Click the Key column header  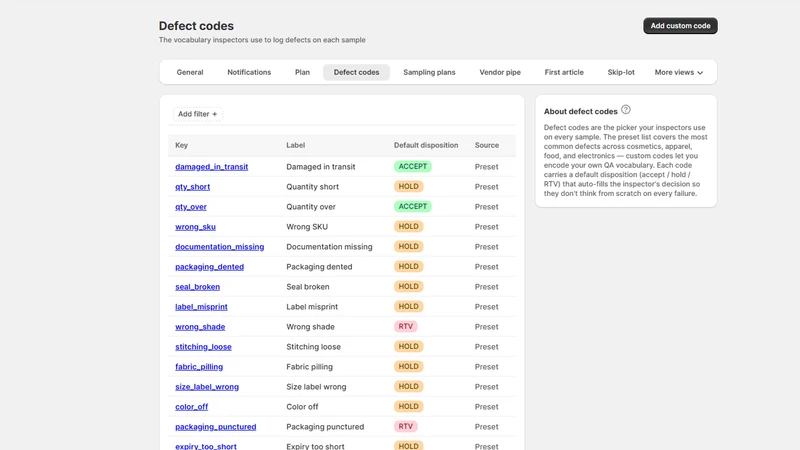pos(182,145)
